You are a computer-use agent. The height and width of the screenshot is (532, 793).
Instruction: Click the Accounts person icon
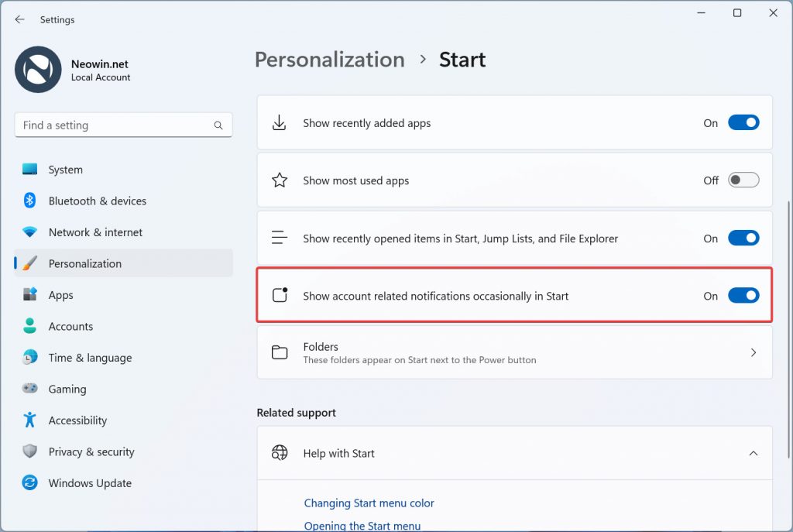coord(30,326)
